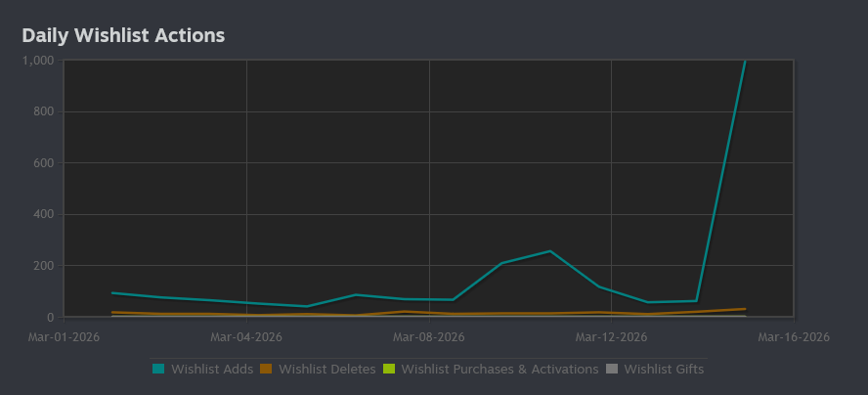Click the Mar-08-2026 axis label
868x395 pixels.
(x=429, y=337)
